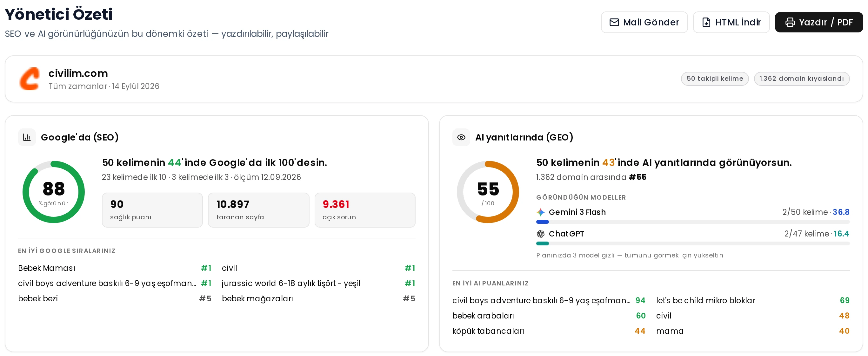
Task: Select the eşofman row ranked #1 in Google list
Action: 115,284
